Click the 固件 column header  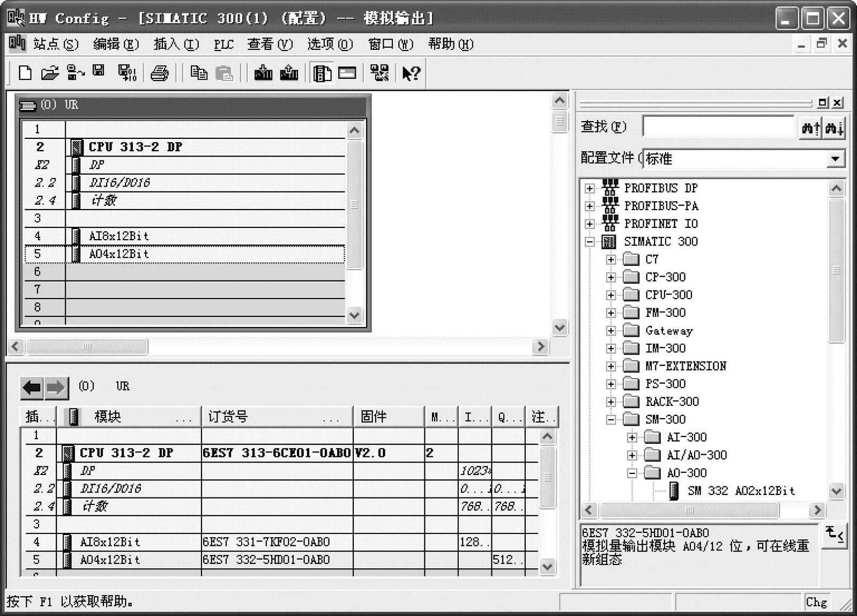pyautogui.click(x=389, y=417)
